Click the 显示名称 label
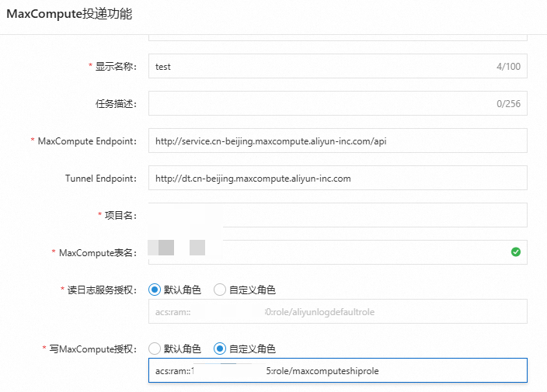This screenshot has height=392, width=547. (116, 67)
